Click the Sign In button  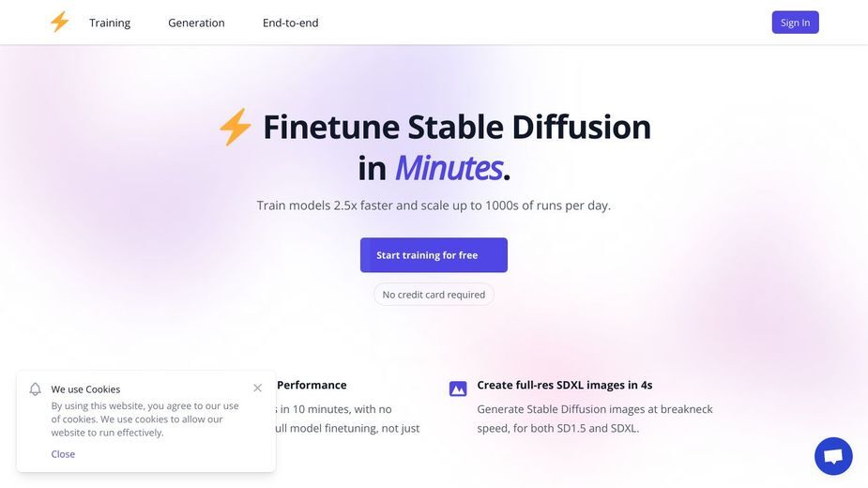(795, 23)
